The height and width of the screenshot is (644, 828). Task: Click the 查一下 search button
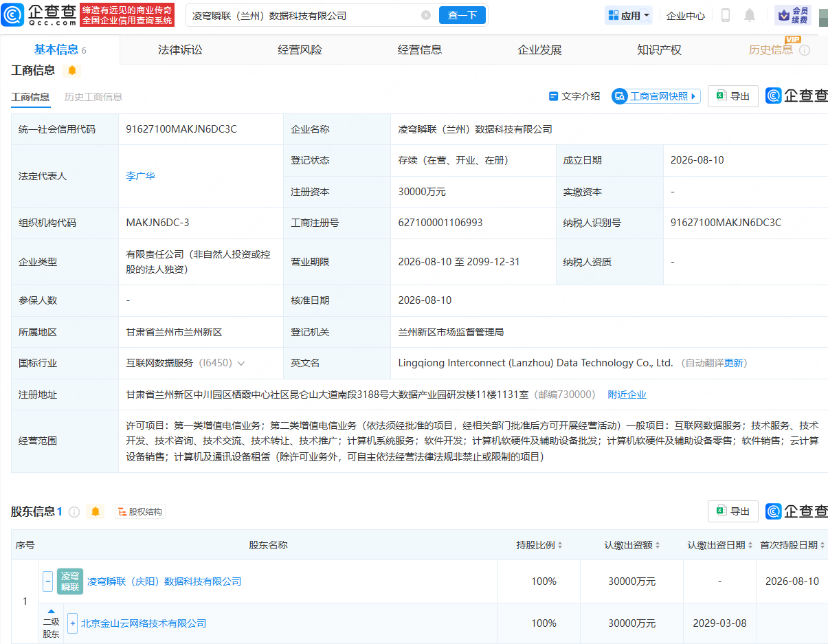point(462,15)
